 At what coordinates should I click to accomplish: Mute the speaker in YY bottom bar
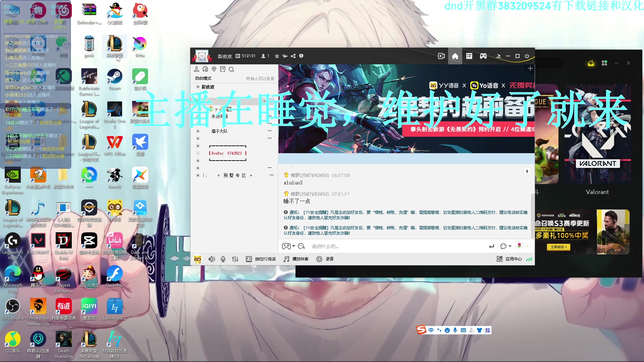click(212, 259)
